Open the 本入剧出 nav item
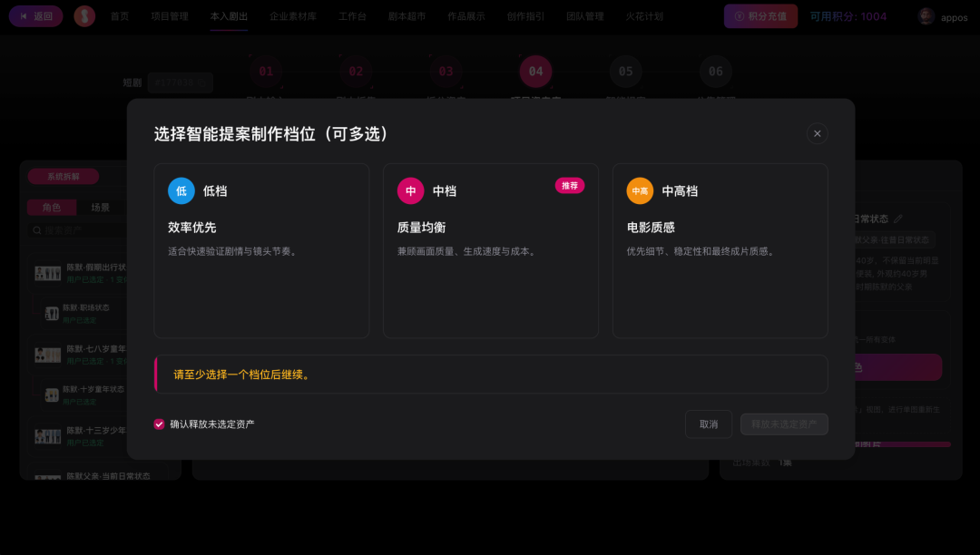 coord(229,16)
